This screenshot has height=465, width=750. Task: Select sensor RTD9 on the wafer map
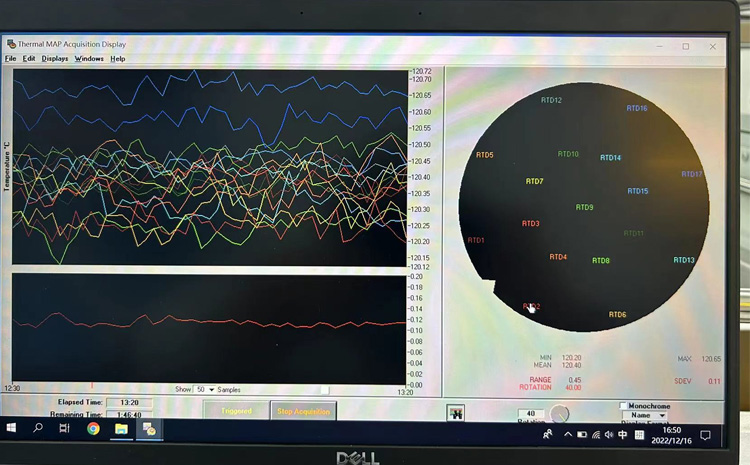(584, 207)
